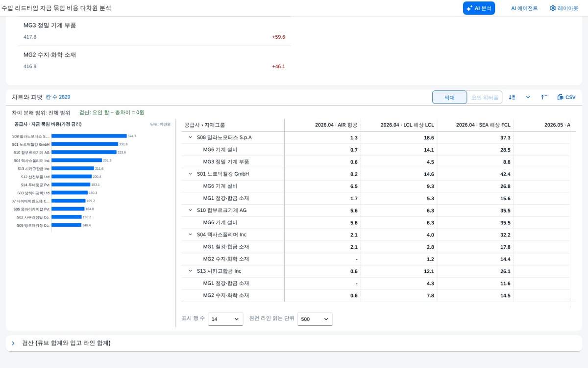Image resolution: width=588 pixels, height=368 pixels.
Task: Open the 원천 라인 읽는 단위 dropdown showing 500
Action: coord(315,319)
